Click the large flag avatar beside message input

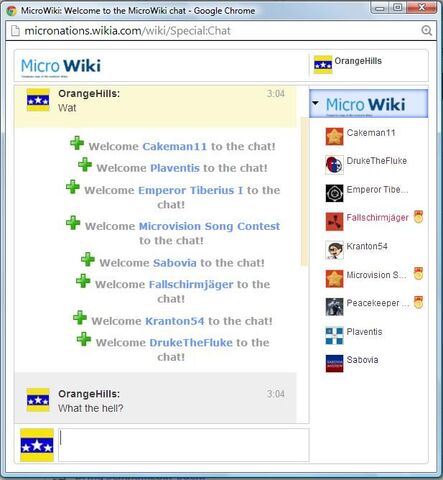(x=37, y=445)
